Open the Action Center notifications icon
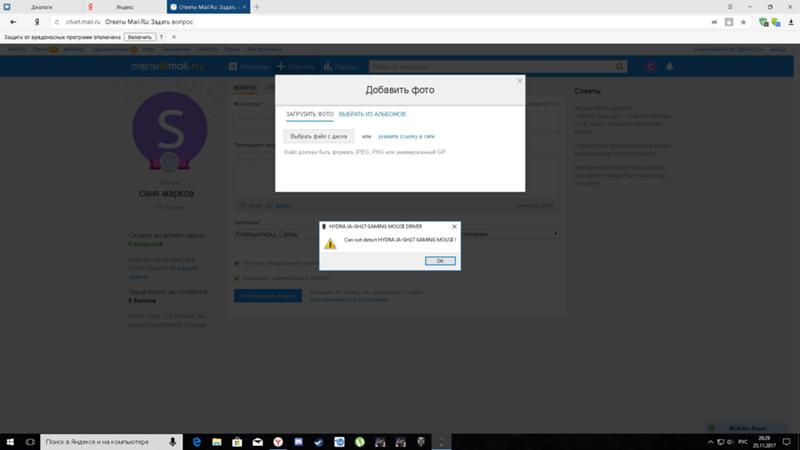The image size is (800, 450). [x=787, y=442]
